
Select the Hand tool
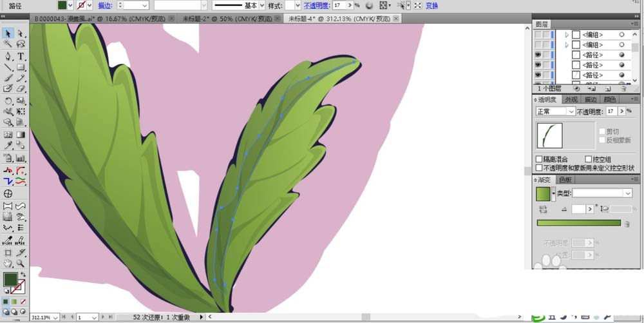pos(8,264)
